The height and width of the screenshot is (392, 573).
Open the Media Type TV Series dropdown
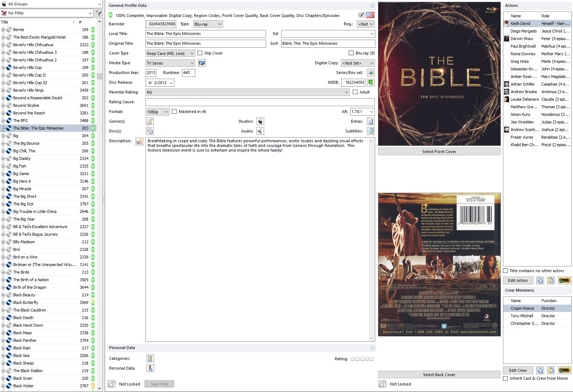170,63
